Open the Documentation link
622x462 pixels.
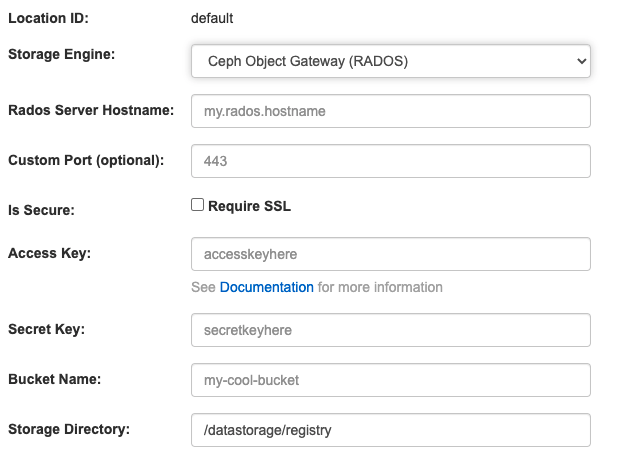pos(266,287)
